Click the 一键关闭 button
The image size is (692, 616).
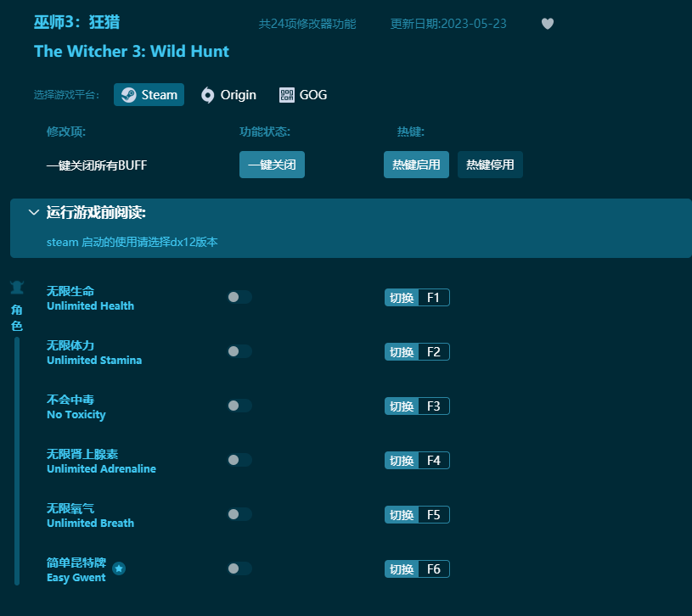point(272,165)
